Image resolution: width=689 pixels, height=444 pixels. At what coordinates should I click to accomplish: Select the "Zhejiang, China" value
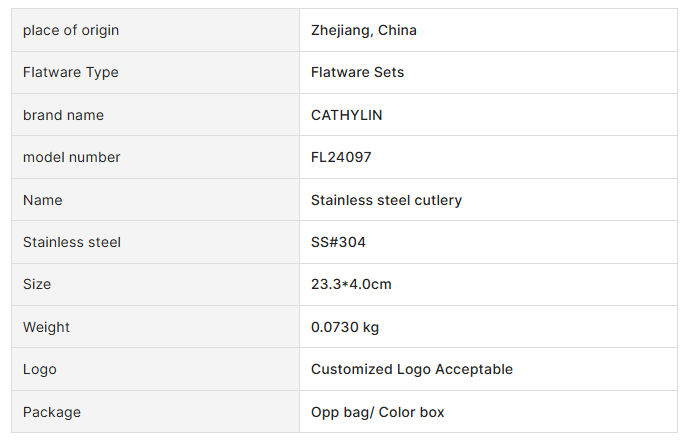[x=364, y=30]
